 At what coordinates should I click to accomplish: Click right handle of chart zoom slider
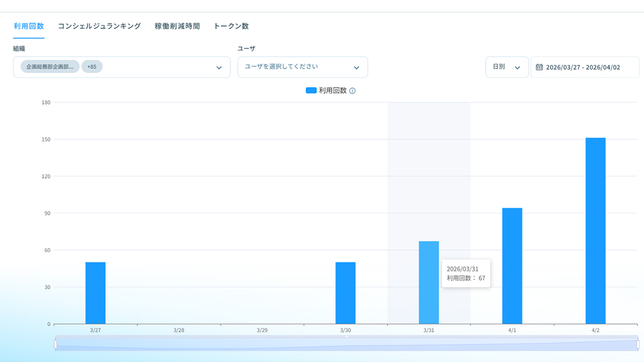[x=638, y=344]
